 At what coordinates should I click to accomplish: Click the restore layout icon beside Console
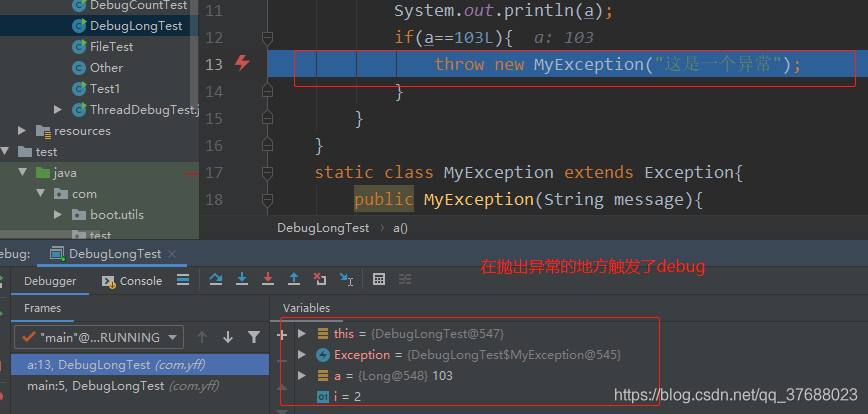point(183,280)
